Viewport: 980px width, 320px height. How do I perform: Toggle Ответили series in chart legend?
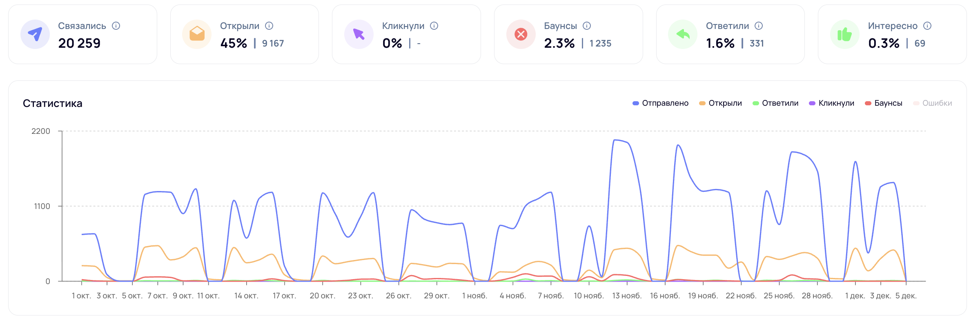click(775, 103)
